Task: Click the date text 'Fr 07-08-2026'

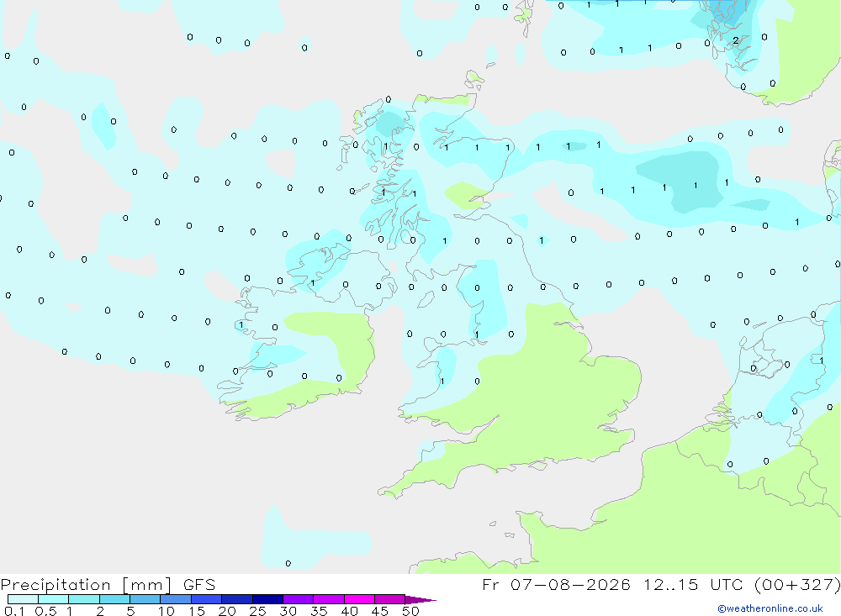Action: pyautogui.click(x=556, y=584)
